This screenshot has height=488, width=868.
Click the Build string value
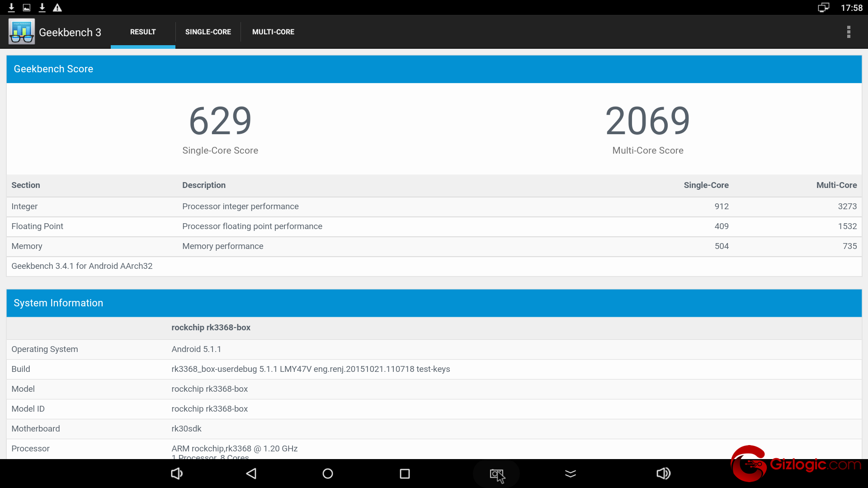click(311, 369)
